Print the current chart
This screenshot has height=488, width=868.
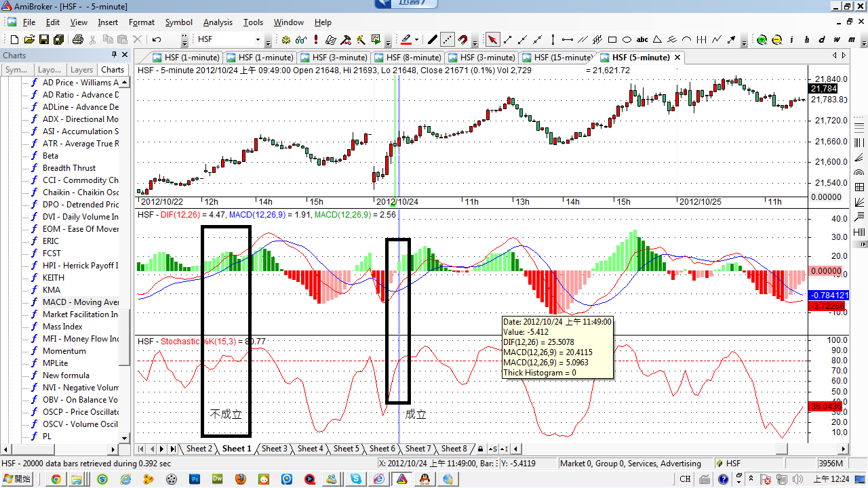pos(78,39)
